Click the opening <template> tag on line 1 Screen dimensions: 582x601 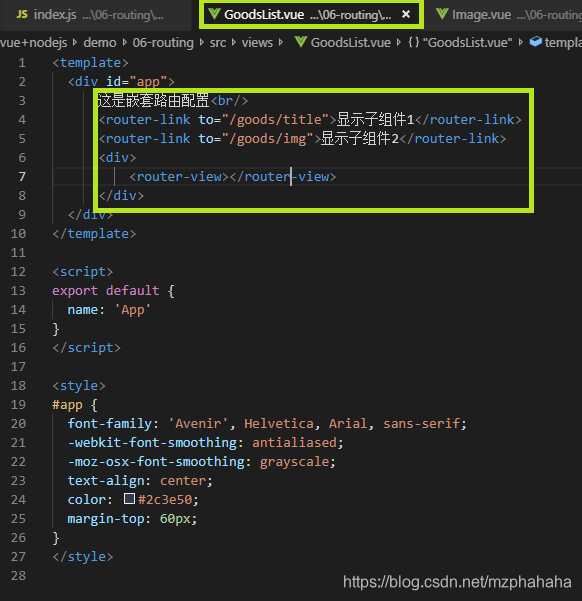coord(90,63)
